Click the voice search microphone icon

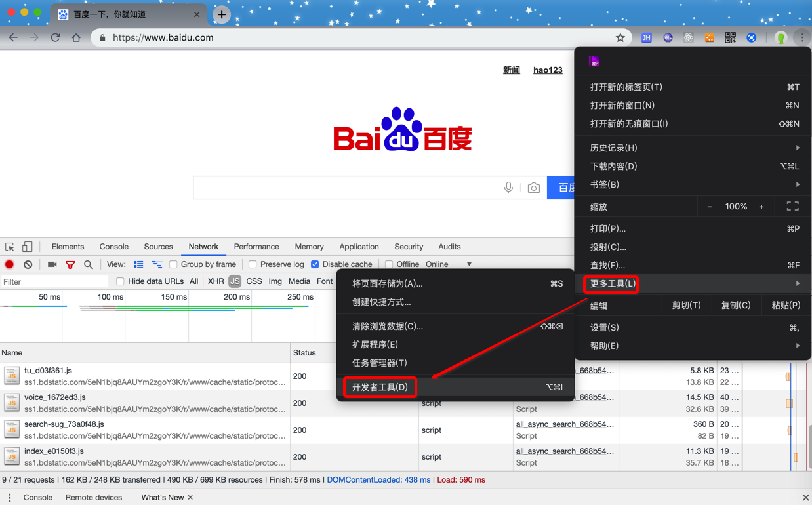(508, 188)
